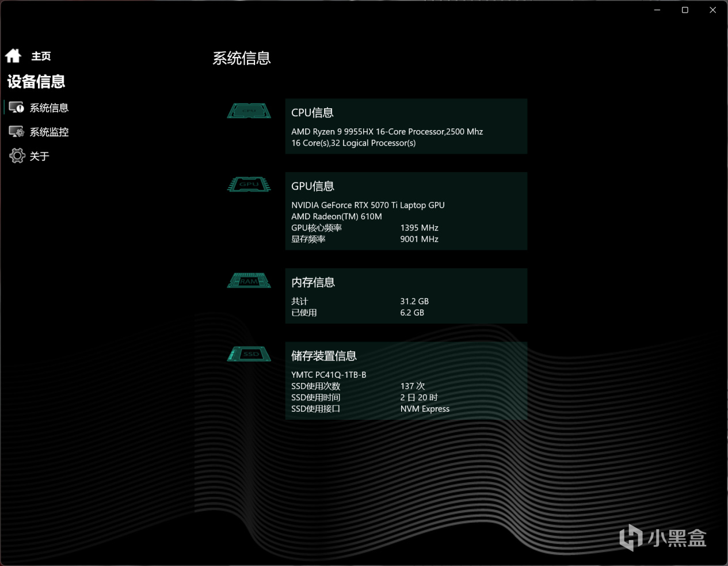Open 系统监控 page in sidebar
728x566 pixels.
(x=49, y=132)
